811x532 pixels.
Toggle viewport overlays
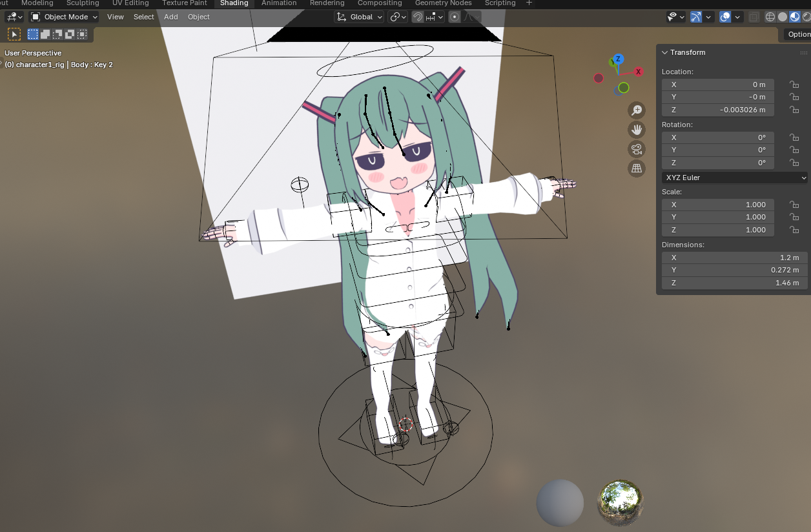pos(725,17)
